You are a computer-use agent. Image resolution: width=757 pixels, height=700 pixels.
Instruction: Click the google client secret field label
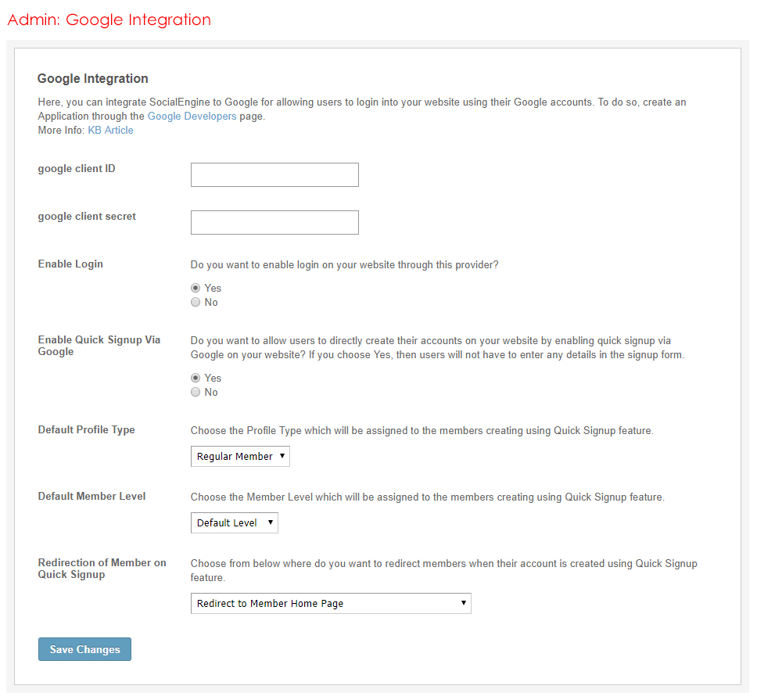tap(87, 217)
